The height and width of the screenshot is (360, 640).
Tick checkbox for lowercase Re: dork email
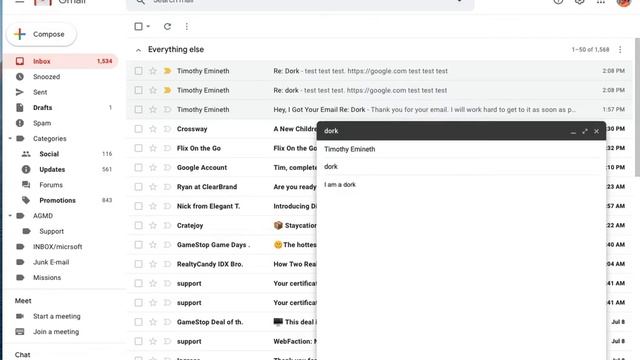[x=139, y=90]
